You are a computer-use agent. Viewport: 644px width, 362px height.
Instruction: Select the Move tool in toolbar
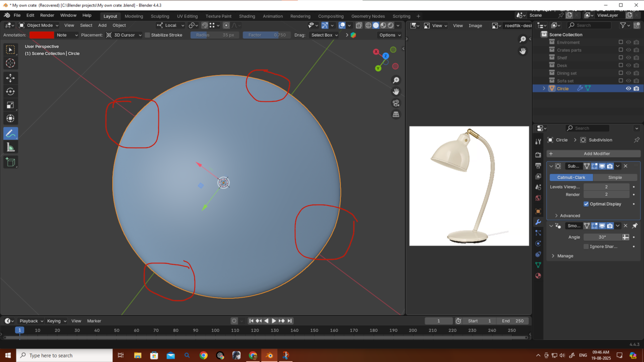(x=11, y=78)
